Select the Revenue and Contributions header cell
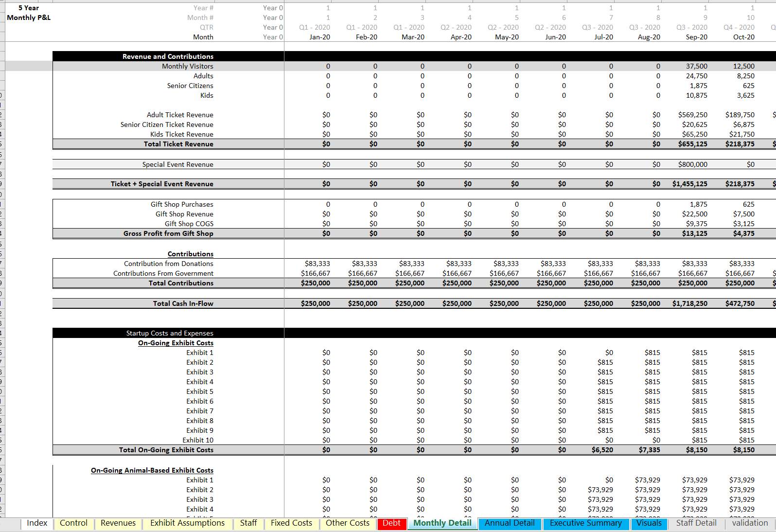The width and height of the screenshot is (776, 532). (x=168, y=56)
